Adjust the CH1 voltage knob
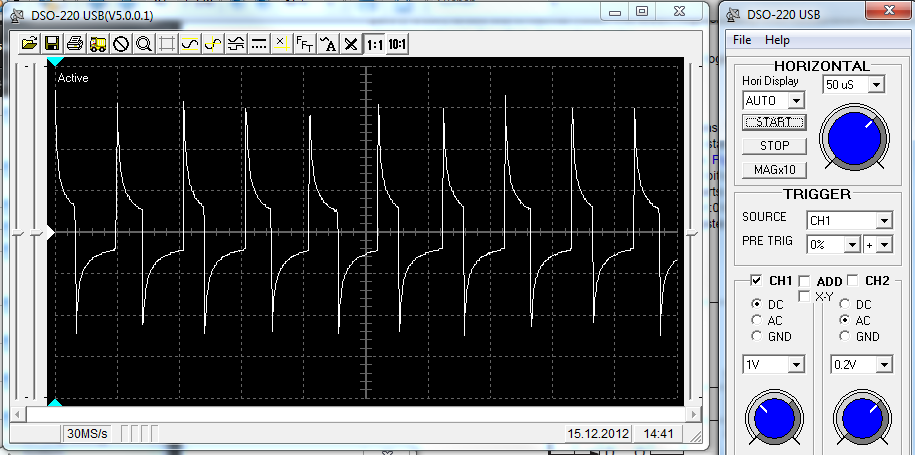Viewport: 915px width, 455px height. click(x=775, y=418)
